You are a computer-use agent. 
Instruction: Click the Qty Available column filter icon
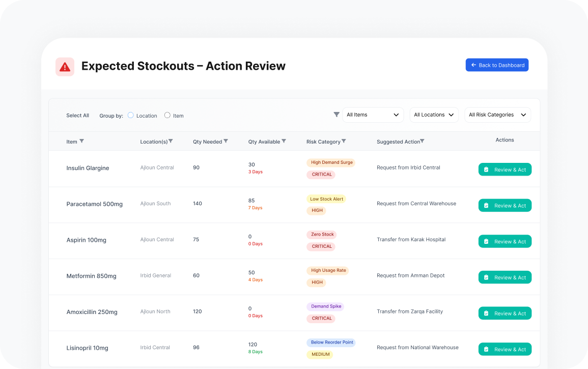[284, 141]
